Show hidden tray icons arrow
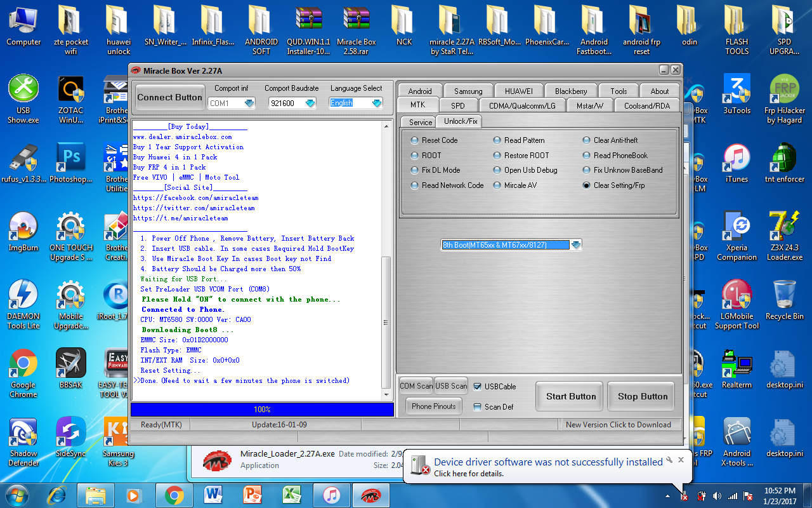The width and height of the screenshot is (812, 508). click(x=667, y=496)
